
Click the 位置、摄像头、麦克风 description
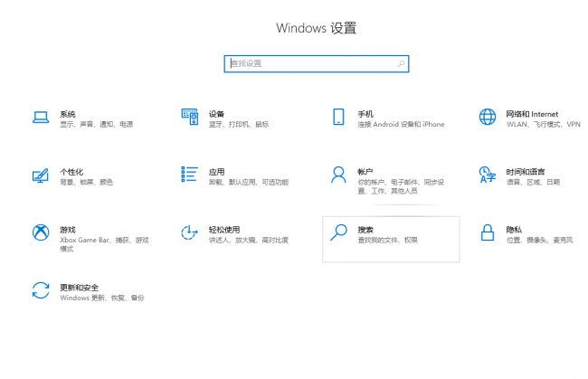pyautogui.click(x=540, y=240)
